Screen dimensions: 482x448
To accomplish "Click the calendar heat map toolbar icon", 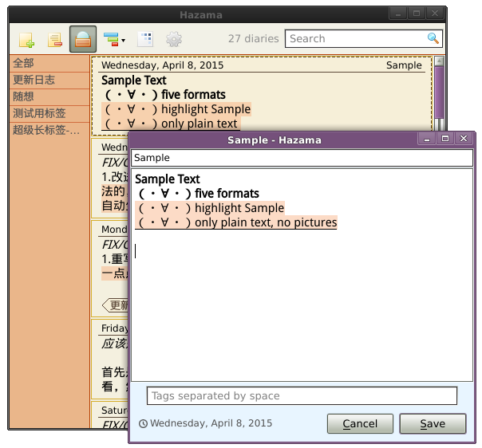I will [145, 39].
